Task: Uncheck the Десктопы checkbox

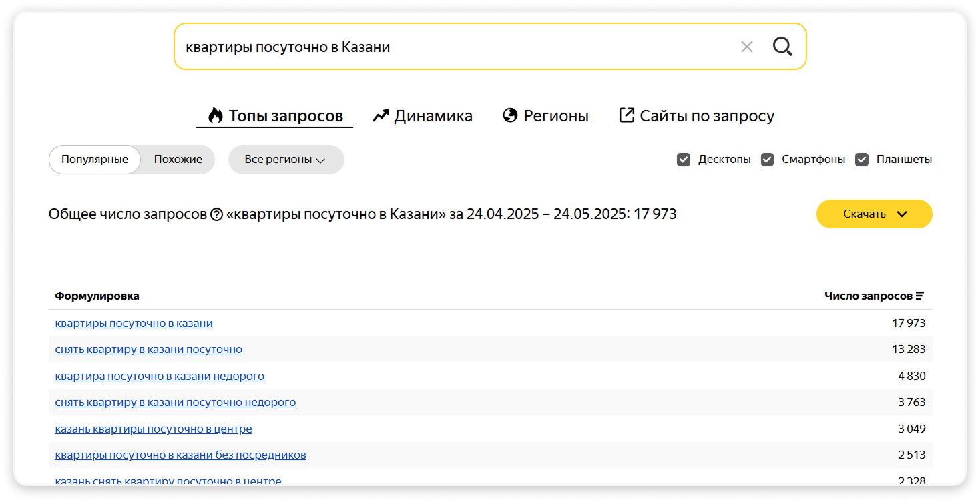Action: click(683, 159)
